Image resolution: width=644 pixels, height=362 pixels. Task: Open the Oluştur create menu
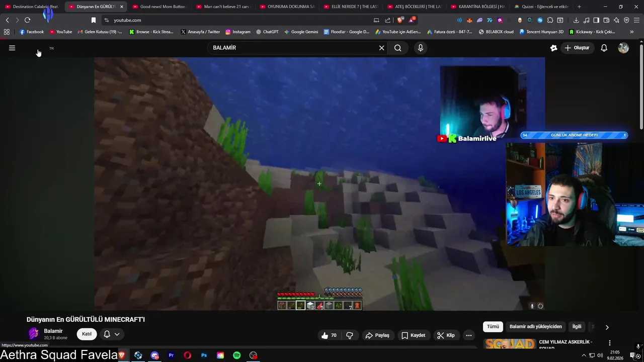[x=577, y=48]
